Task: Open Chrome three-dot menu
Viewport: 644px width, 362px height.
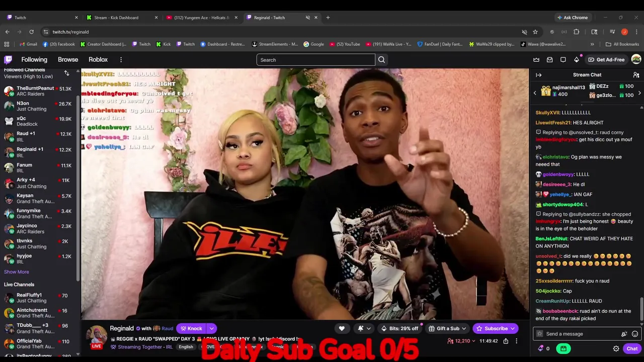Action: click(636, 32)
